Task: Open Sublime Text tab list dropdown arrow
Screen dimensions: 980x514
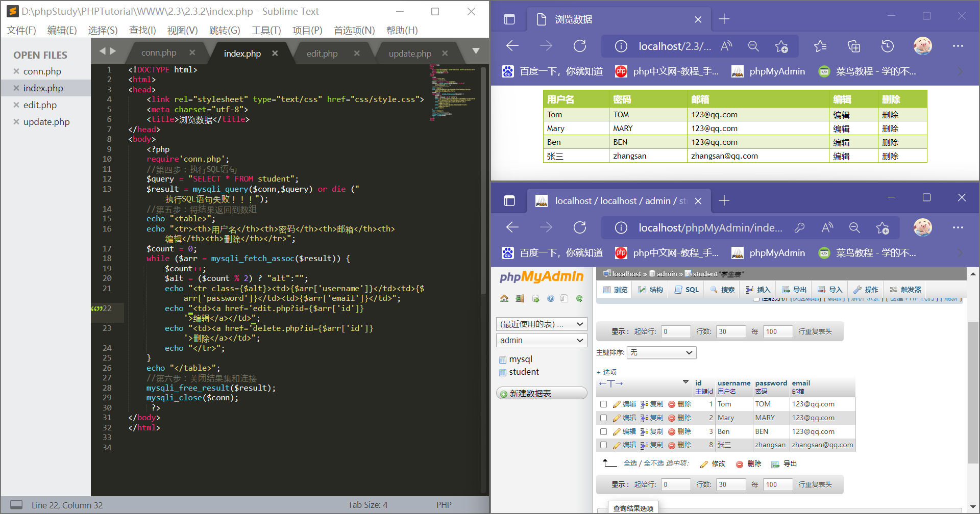Action: coord(476,51)
